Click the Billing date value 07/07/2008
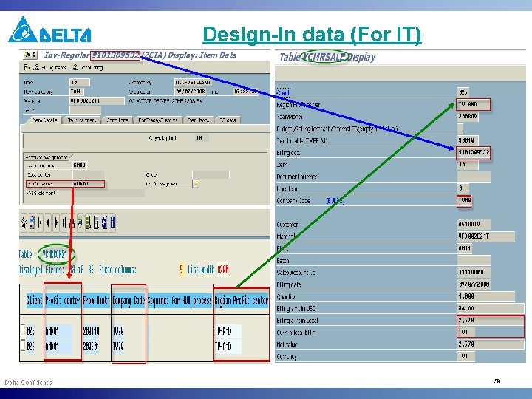The image size is (532, 399). tap(474, 284)
